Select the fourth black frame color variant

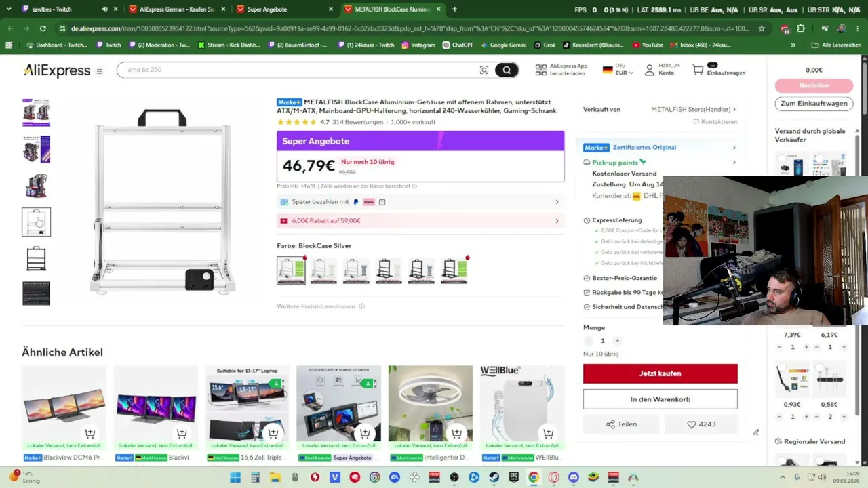(x=389, y=270)
